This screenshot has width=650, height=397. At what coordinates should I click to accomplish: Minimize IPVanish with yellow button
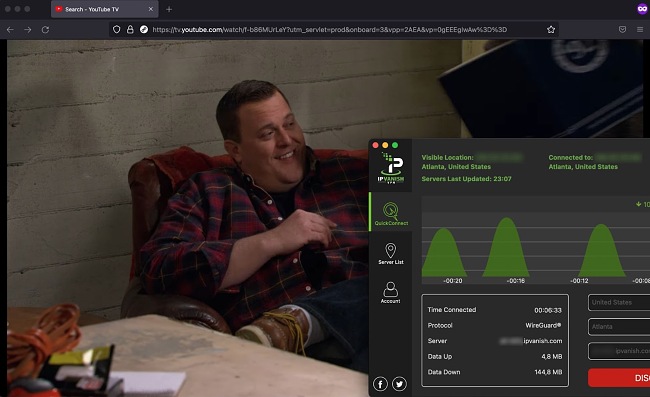pyautogui.click(x=385, y=145)
